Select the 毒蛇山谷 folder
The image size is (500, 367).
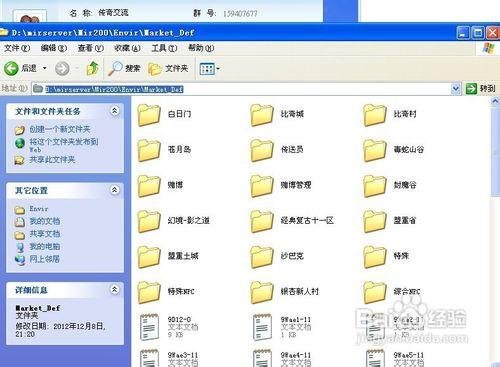[x=394, y=150]
